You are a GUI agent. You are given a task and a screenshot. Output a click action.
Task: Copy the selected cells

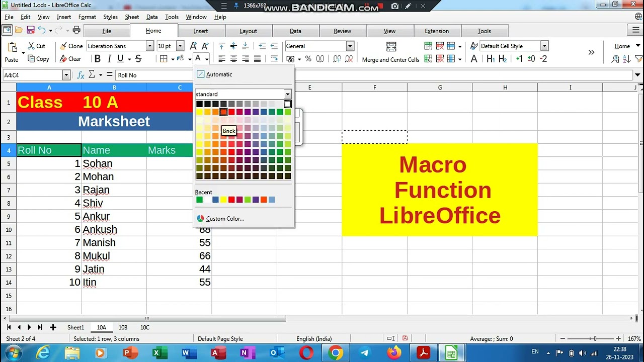click(x=39, y=59)
